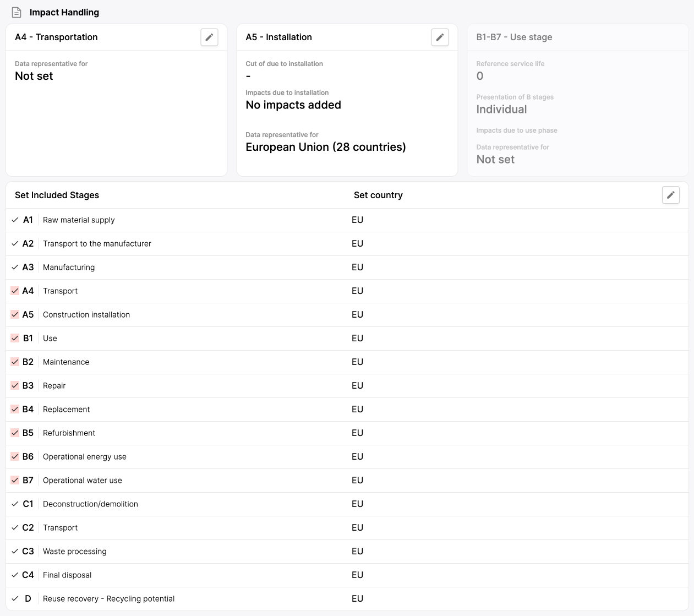
Task: Edit the A4 Transportation card
Action: pyautogui.click(x=209, y=37)
